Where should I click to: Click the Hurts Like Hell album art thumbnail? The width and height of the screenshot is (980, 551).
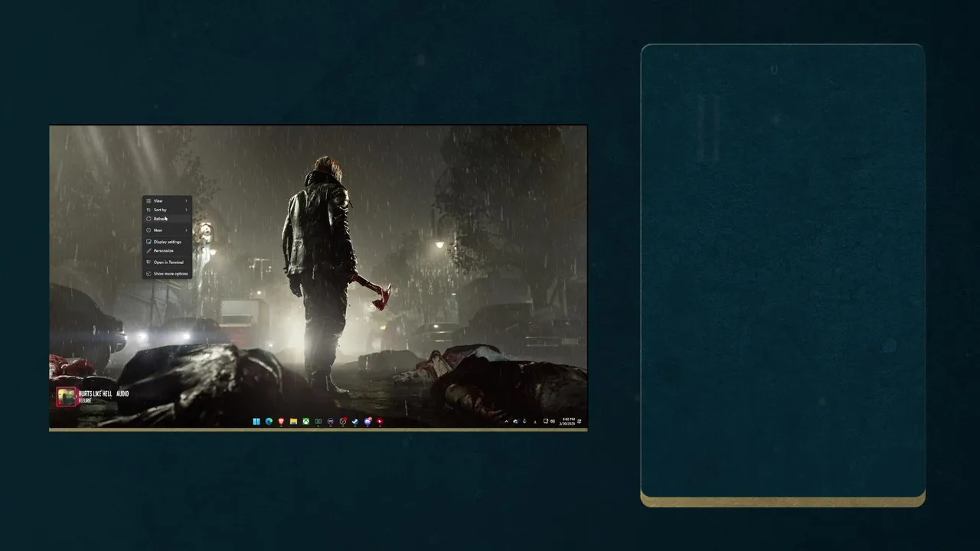pyautogui.click(x=66, y=396)
